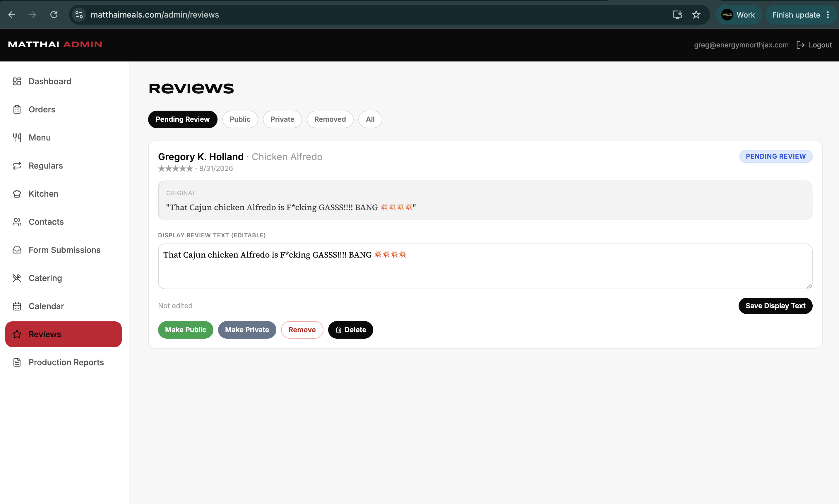The height and width of the screenshot is (504, 839).
Task: Click the Kitchen chef hat icon
Action: (x=17, y=193)
